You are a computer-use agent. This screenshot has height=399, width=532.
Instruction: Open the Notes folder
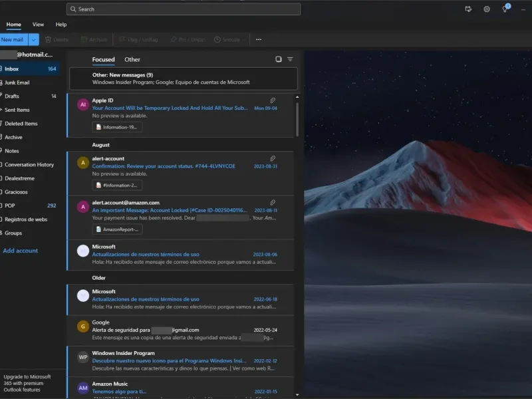(29, 151)
